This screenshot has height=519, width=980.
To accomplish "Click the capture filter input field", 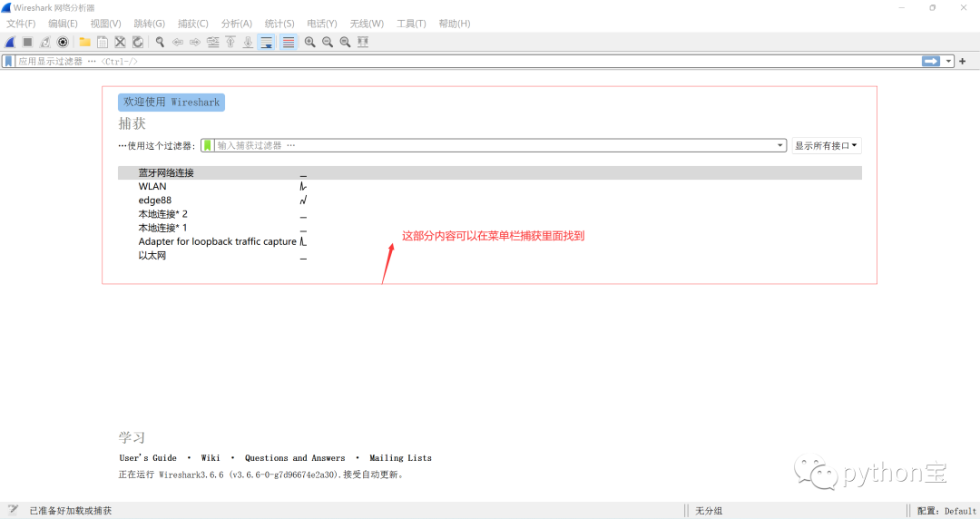I will [495, 146].
